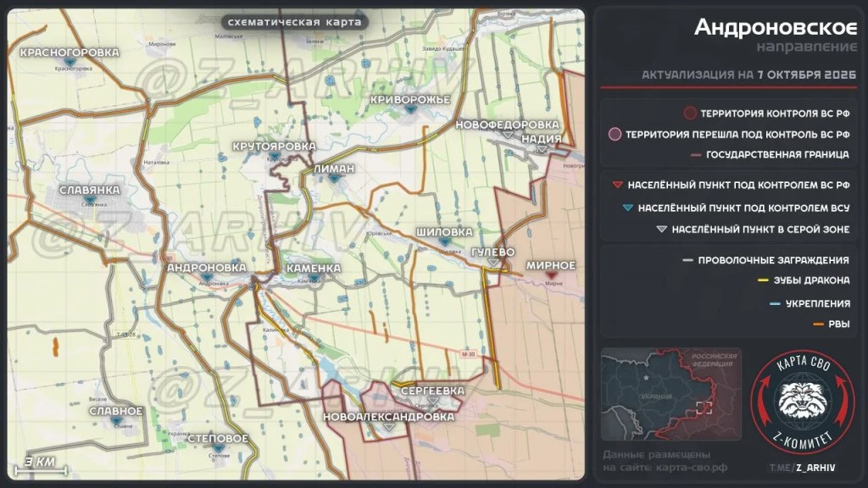Click the Проволочные заграждения legend text
868x488 pixels.
[x=773, y=260]
